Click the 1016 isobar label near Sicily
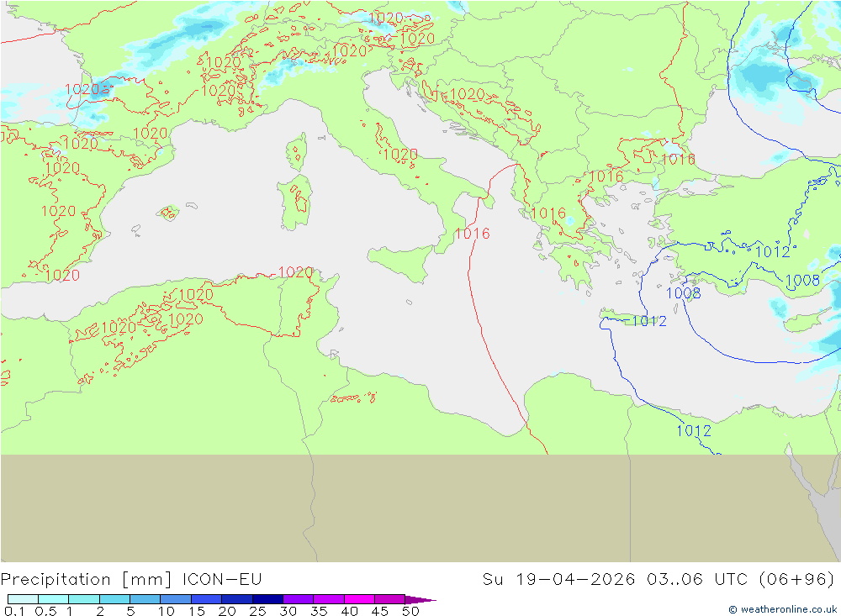The width and height of the screenshot is (841, 616). (472, 234)
